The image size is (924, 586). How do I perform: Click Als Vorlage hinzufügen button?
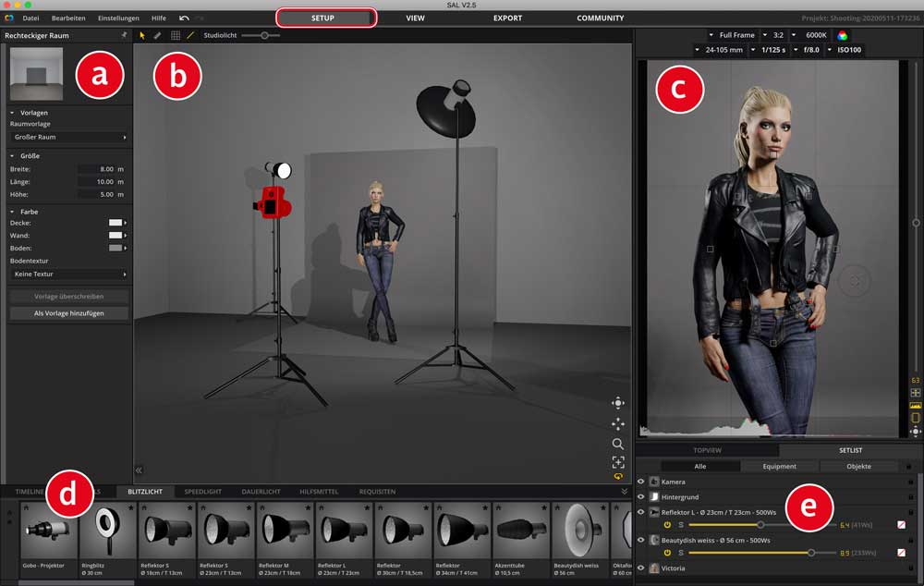coord(69,313)
